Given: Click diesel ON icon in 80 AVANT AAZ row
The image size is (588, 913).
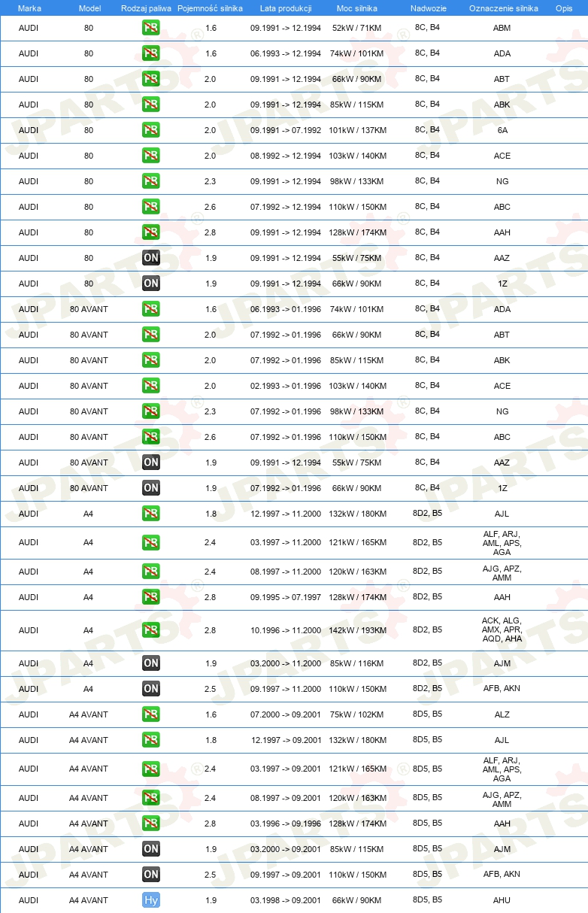Looking at the screenshot, I should coord(150,463).
